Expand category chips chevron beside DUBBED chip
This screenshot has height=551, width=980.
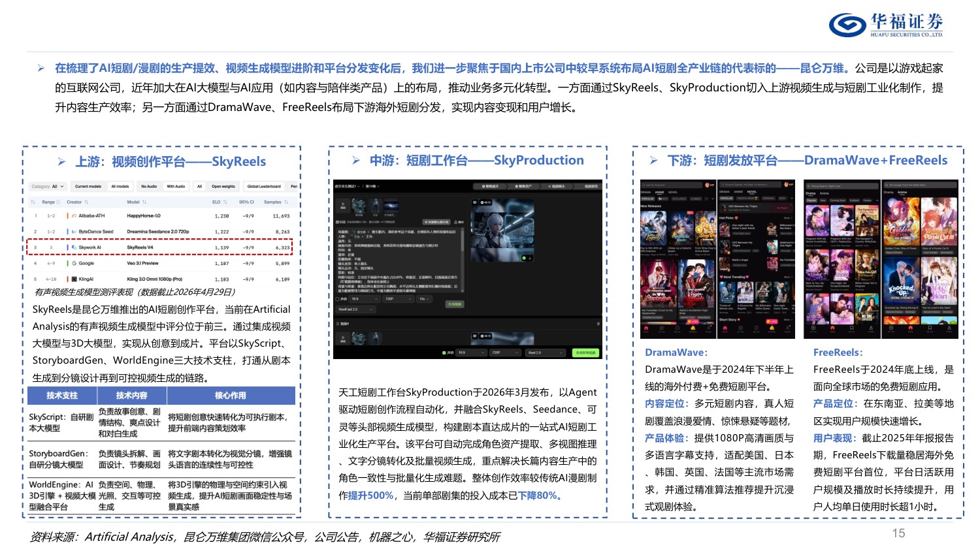[713, 198]
